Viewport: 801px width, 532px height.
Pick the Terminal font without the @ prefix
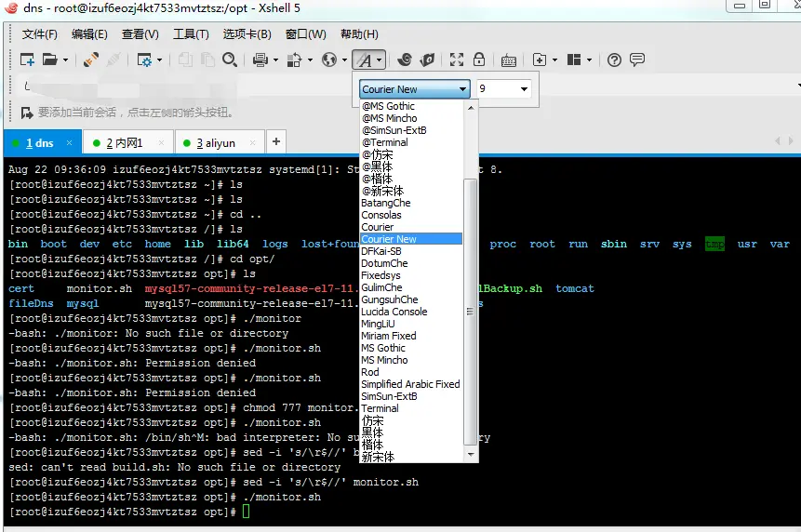[x=411, y=408]
